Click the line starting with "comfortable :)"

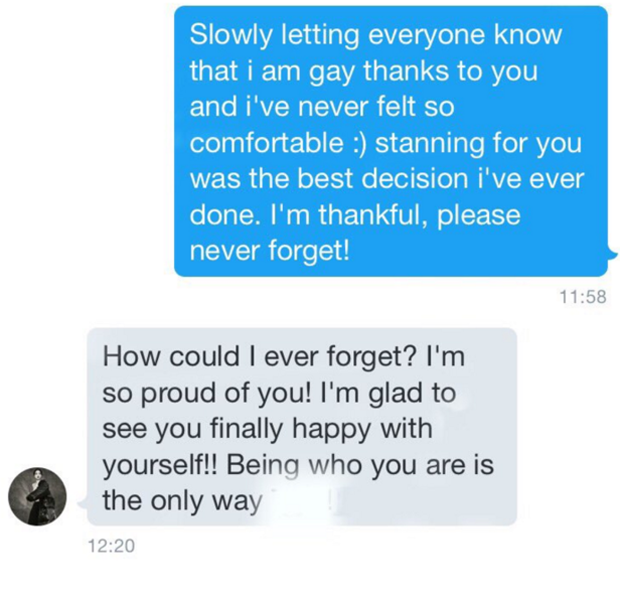386,144
